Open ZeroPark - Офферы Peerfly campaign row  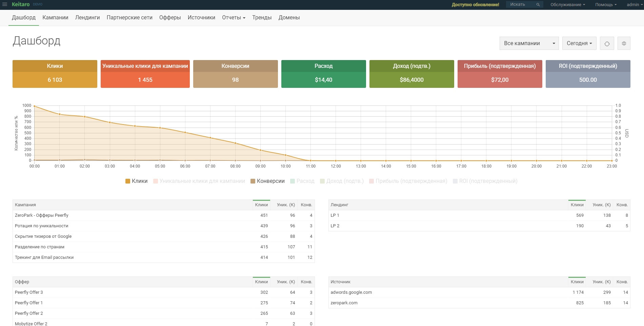coord(164,215)
